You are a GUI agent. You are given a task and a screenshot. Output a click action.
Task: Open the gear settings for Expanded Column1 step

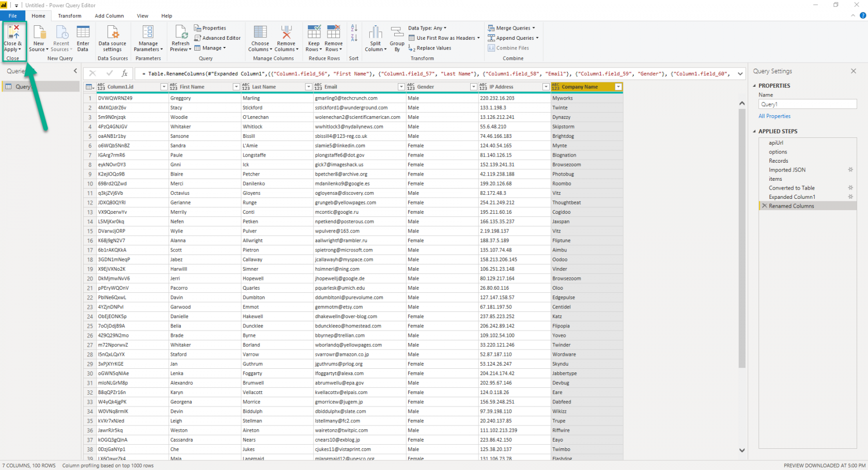(850, 197)
